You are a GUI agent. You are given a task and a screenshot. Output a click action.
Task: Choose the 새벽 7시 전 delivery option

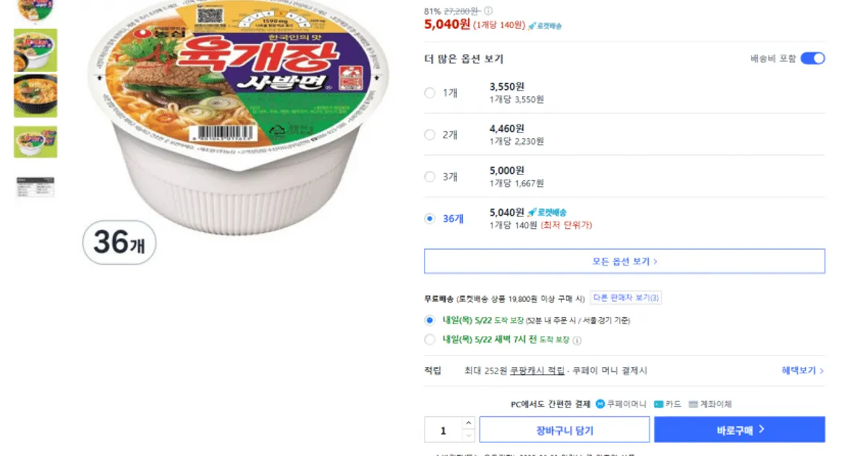pos(430,339)
